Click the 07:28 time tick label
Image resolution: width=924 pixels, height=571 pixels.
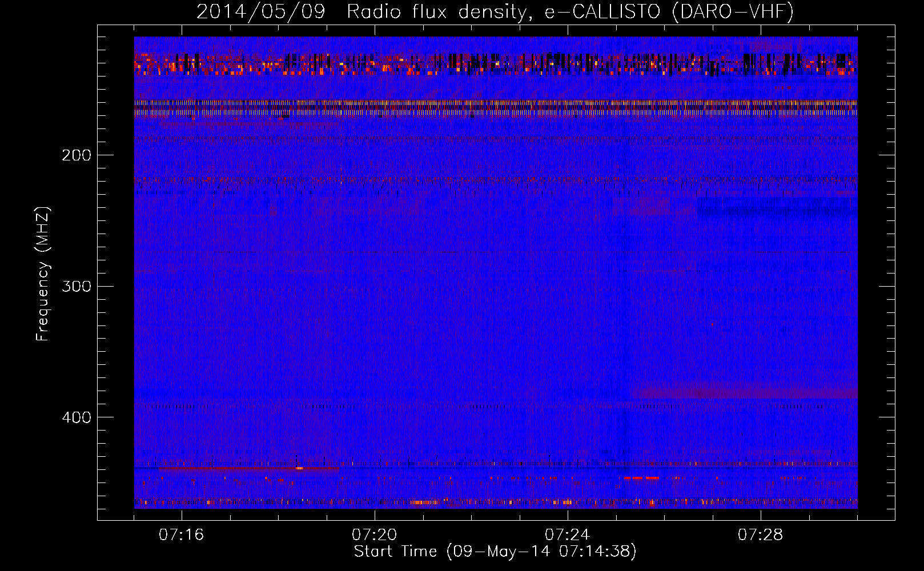(x=760, y=535)
